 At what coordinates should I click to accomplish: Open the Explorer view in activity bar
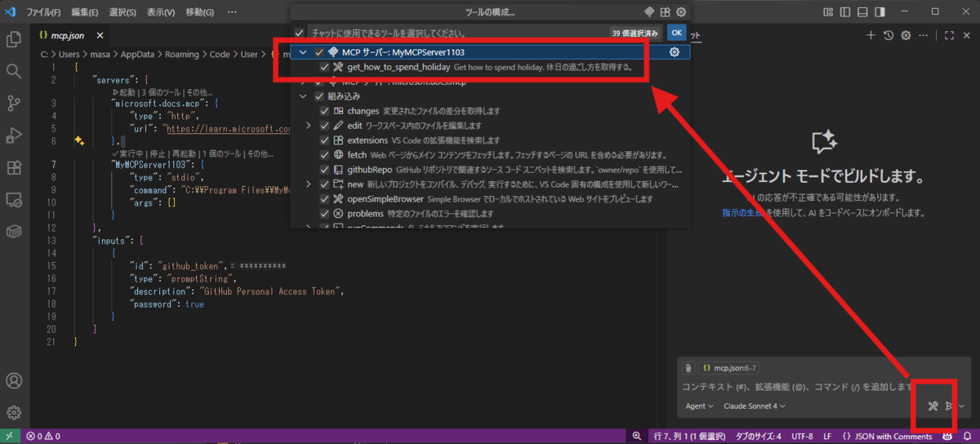coord(14,39)
